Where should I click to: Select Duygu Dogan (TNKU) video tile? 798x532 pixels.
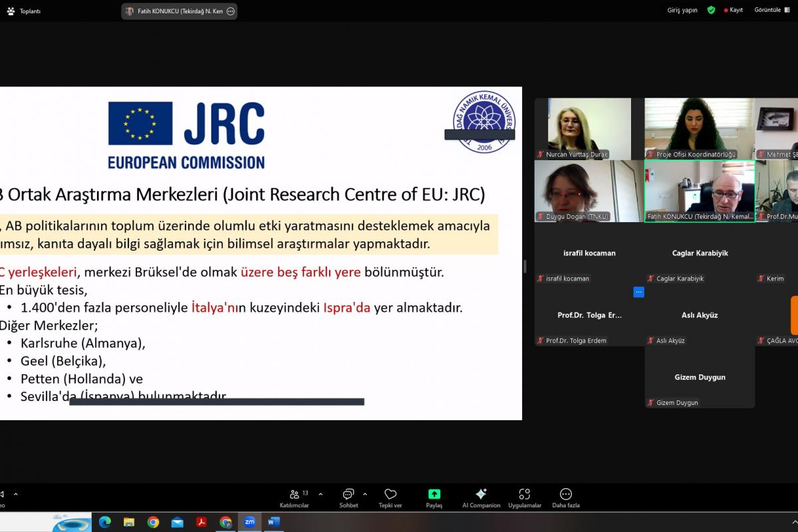coord(589,191)
